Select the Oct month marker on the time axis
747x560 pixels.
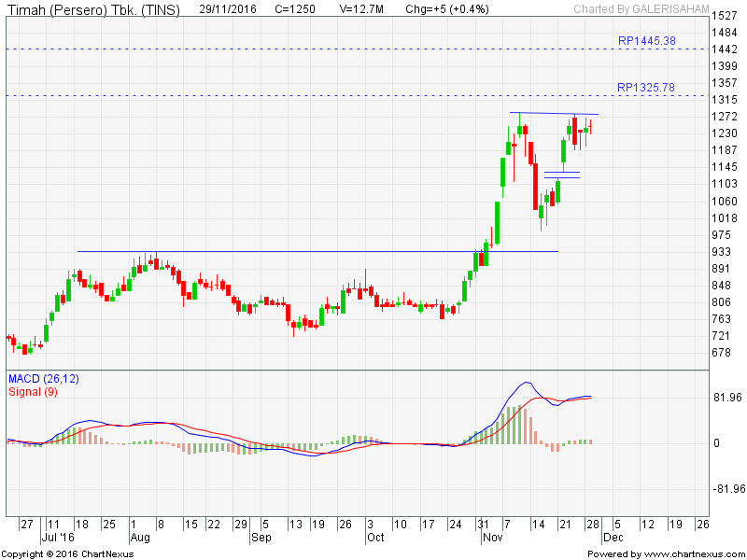(375, 539)
